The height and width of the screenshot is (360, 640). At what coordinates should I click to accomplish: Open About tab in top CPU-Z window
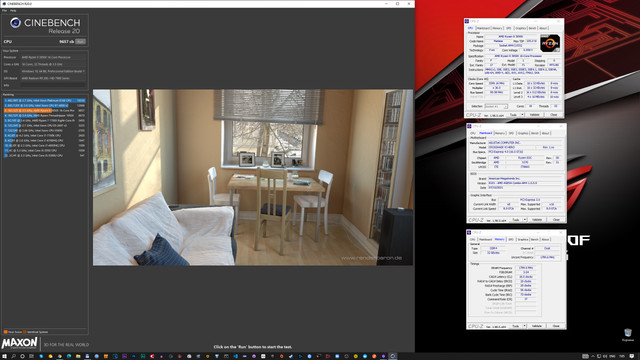[543, 28]
